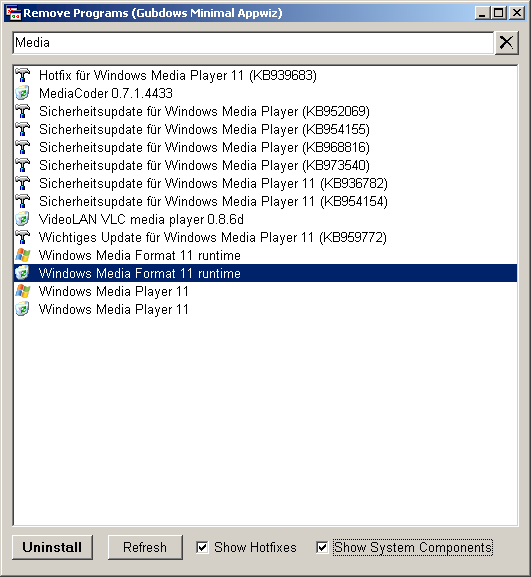This screenshot has height=577, width=531.
Task: Click Windows flag icon beside Windows Media Player 11
Action: (23, 291)
